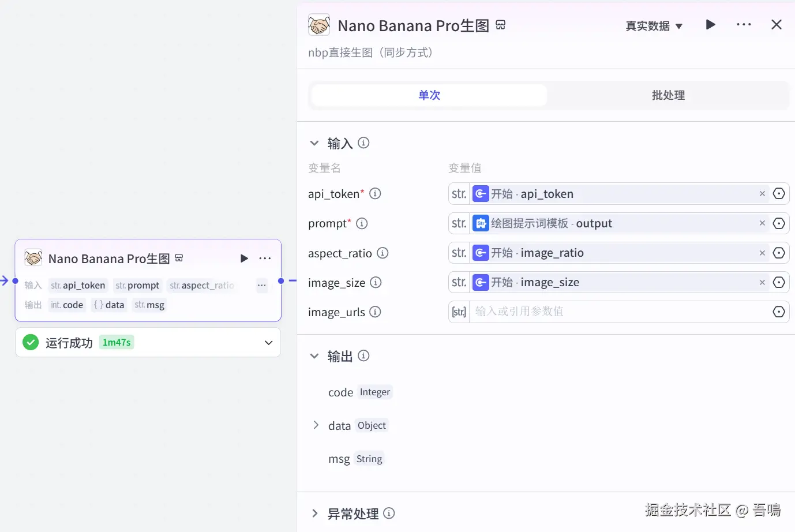Open variable picker for aspect_ratio field
The image size is (795, 532).
pyautogui.click(x=779, y=253)
